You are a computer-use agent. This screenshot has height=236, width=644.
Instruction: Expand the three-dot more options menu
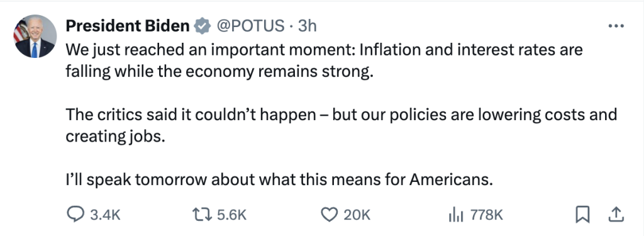click(616, 26)
